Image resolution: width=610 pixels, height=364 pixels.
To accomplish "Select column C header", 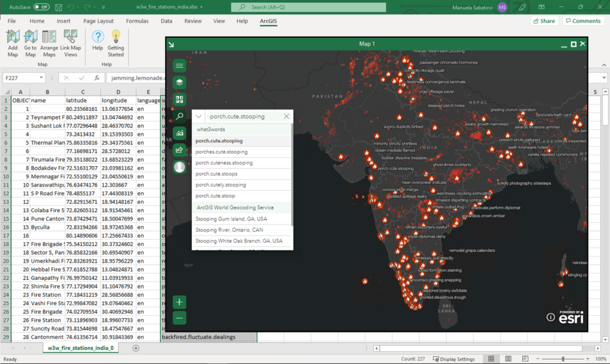I will tap(83, 92).
